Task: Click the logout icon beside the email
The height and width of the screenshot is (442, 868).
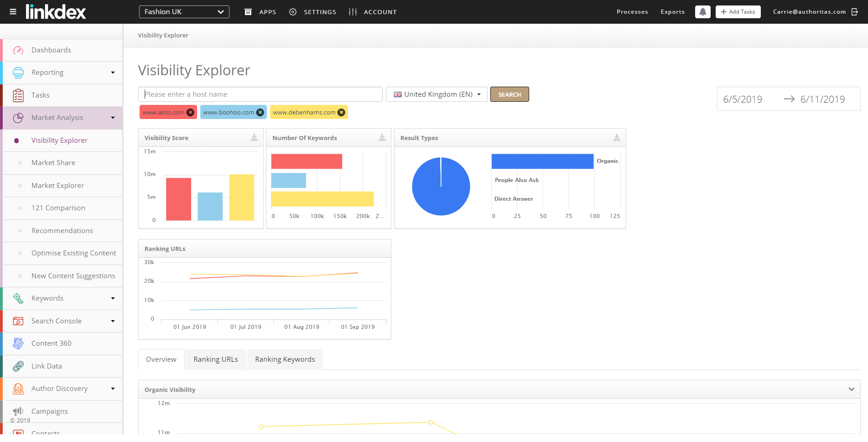Action: point(855,12)
